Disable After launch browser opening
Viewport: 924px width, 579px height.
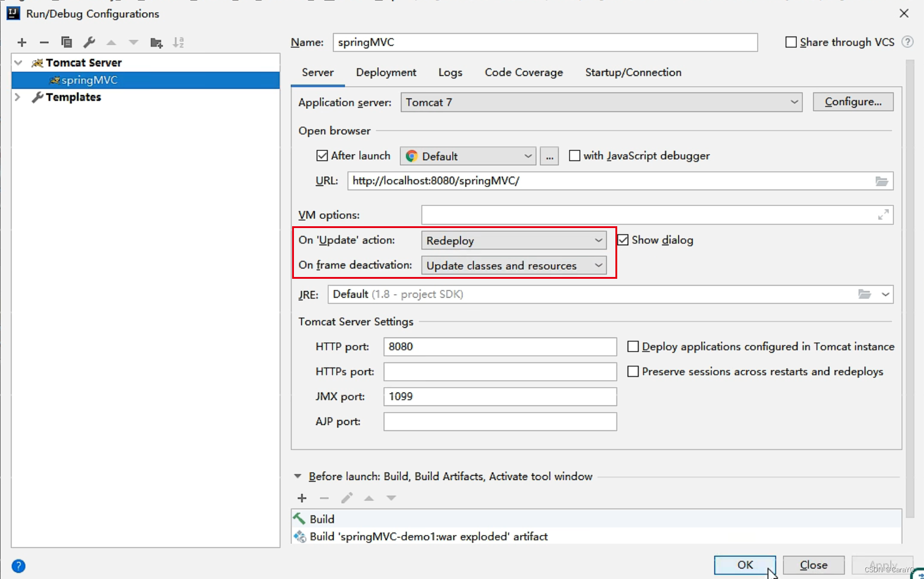tap(322, 156)
